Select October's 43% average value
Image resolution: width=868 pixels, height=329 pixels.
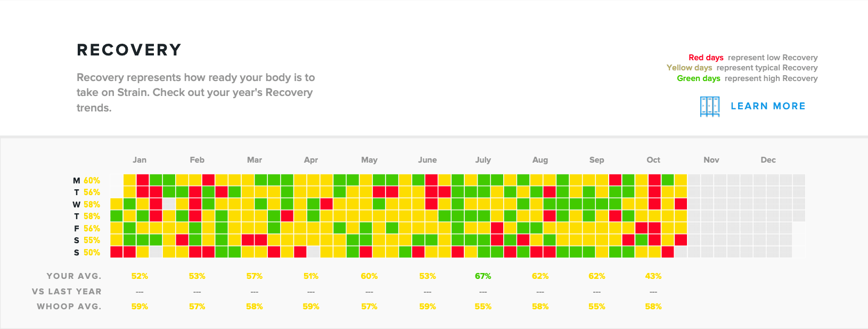click(x=653, y=276)
